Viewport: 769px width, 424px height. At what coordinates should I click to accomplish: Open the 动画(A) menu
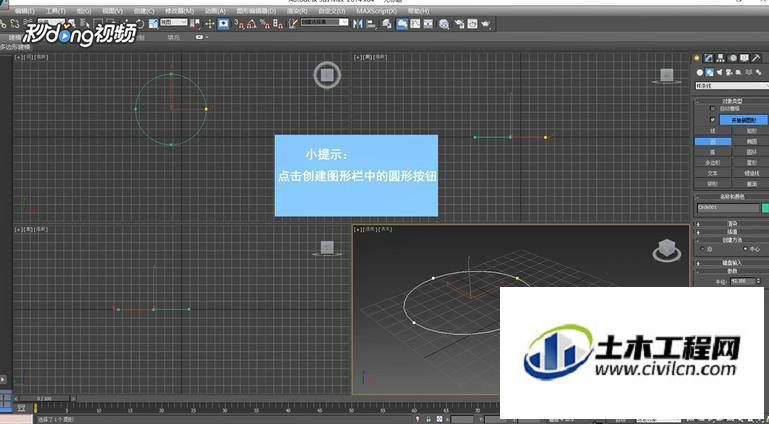coord(215,11)
